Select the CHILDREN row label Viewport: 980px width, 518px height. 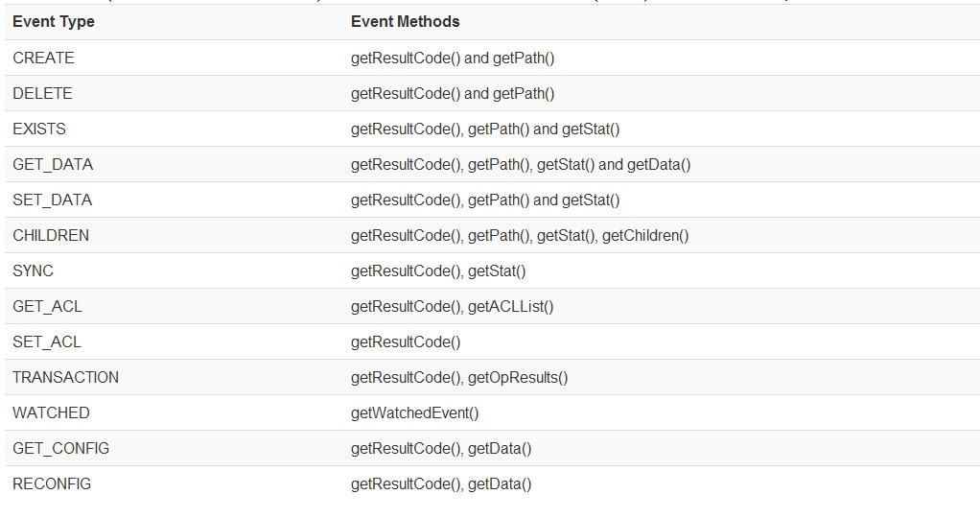51,236
